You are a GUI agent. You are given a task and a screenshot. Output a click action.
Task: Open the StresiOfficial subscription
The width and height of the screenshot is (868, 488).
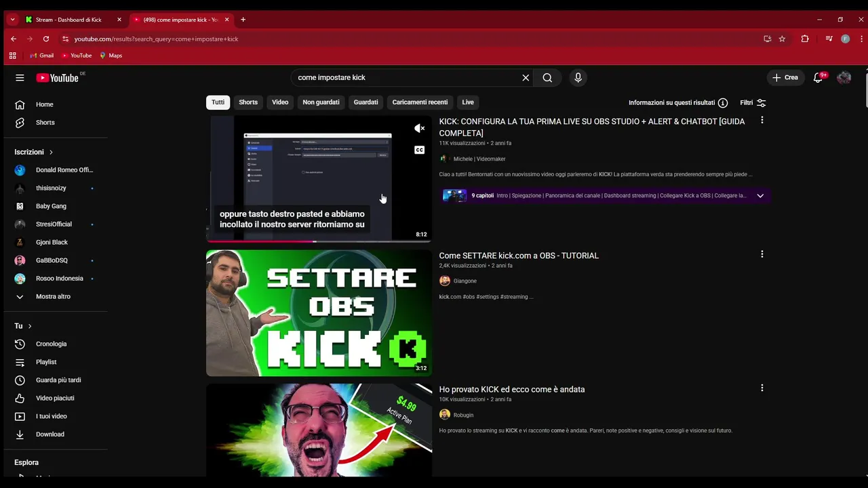(54, 224)
